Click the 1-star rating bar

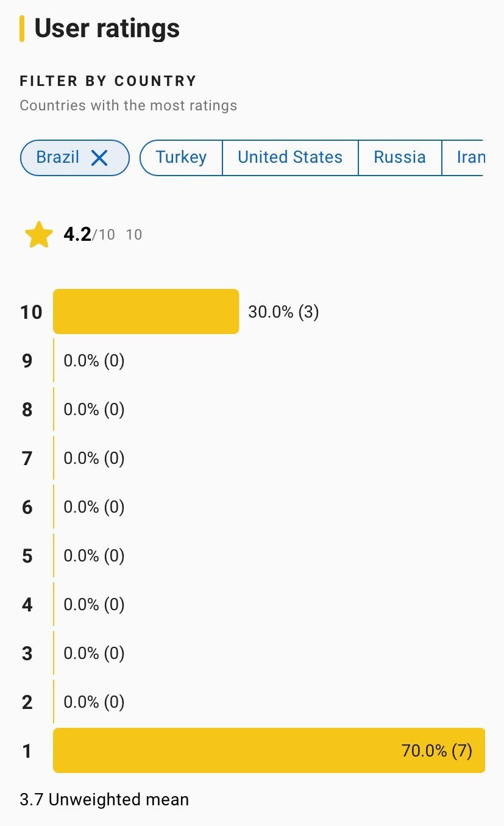[x=268, y=750]
